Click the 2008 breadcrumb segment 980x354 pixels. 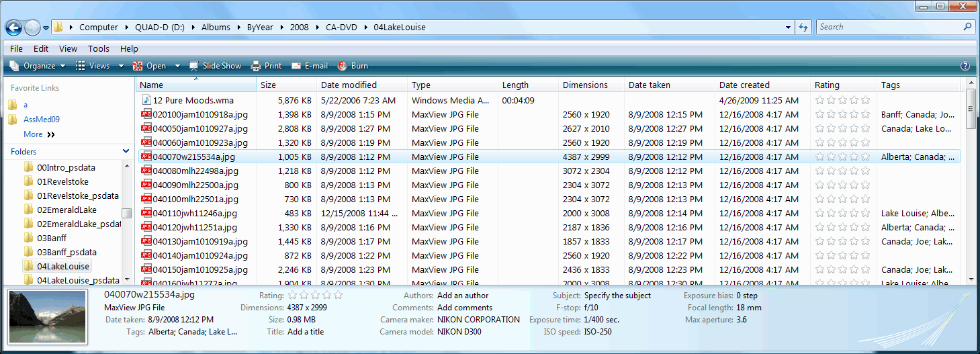[300, 28]
